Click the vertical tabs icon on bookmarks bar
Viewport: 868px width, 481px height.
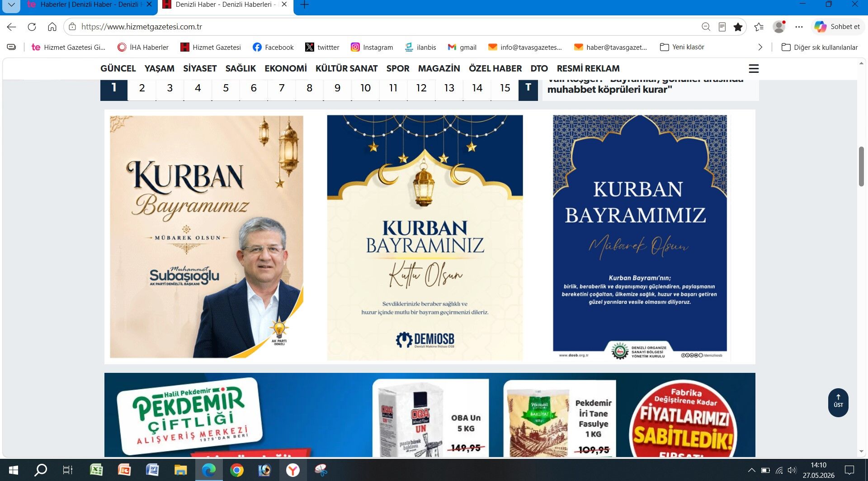(x=12, y=47)
